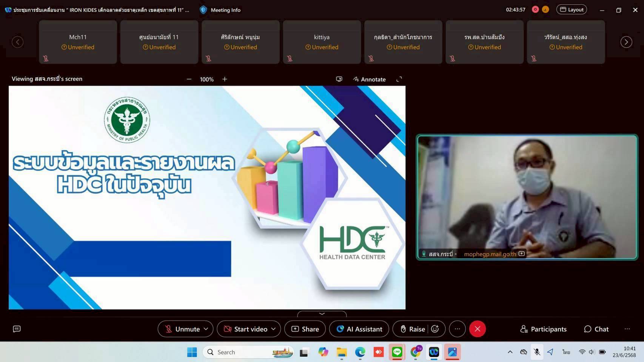Click the Share content button
Image resolution: width=644 pixels, height=362 pixels.
point(305,329)
